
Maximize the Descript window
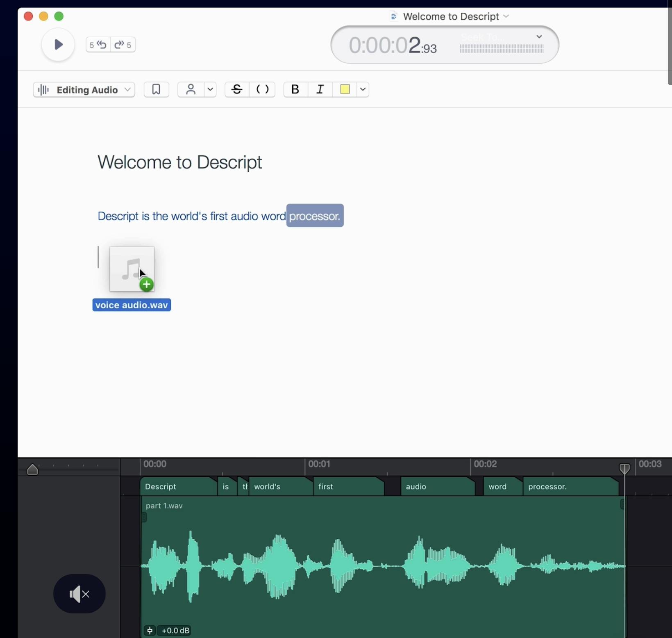pyautogui.click(x=59, y=16)
